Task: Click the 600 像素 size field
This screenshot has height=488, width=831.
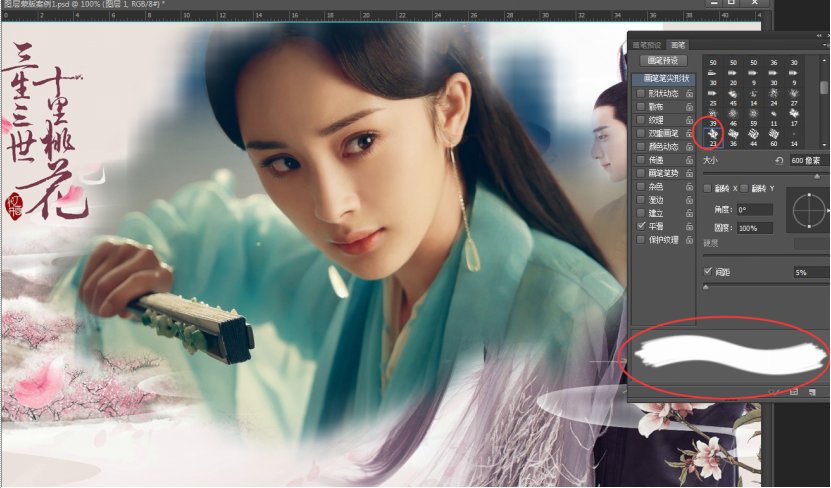Action: point(810,161)
